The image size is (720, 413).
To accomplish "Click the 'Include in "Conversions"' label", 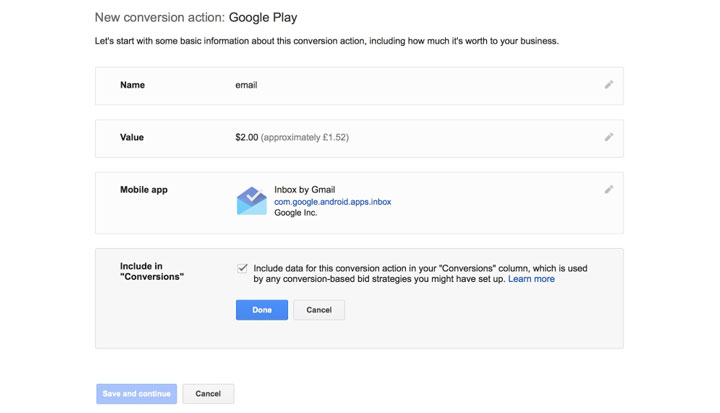I will tap(152, 272).
